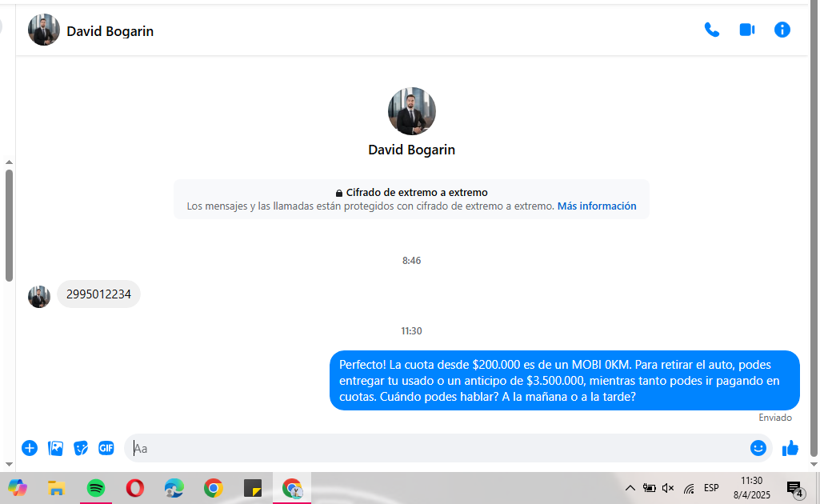
Task: Click the left scrollbar up arrow
Action: coord(9,162)
